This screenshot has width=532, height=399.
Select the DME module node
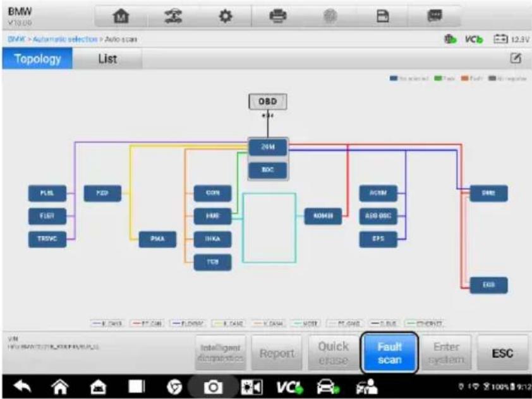coord(488,193)
